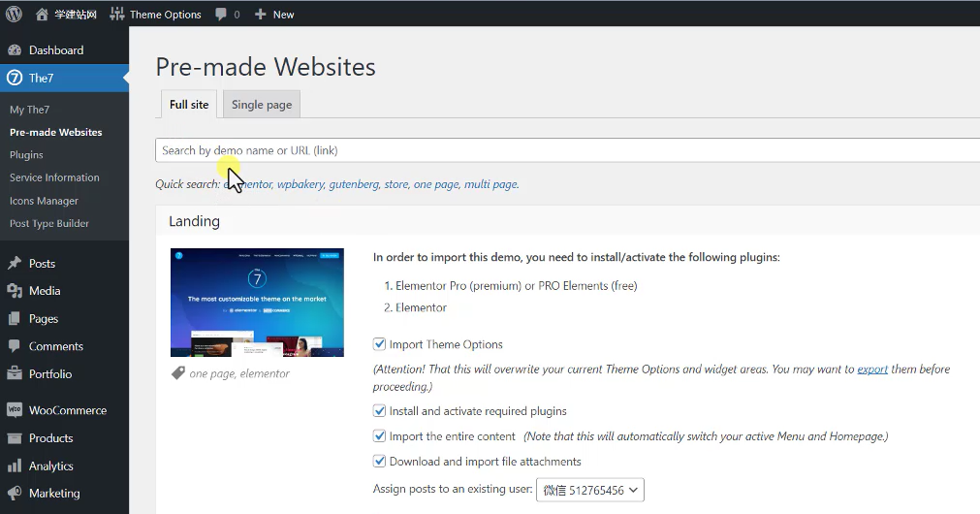
Task: Click the Landing section heading
Action: (x=195, y=221)
